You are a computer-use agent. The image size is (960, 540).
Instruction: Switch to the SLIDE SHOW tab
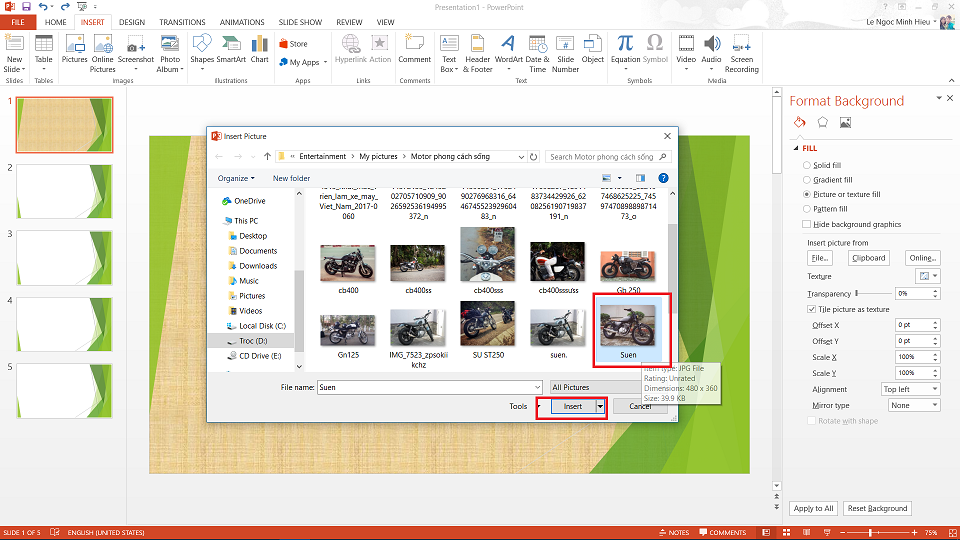(300, 22)
